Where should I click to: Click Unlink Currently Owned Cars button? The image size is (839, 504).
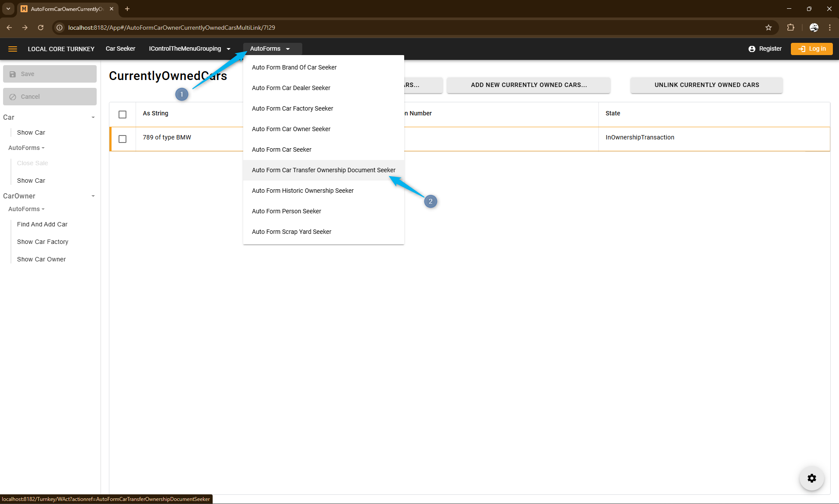(x=706, y=85)
